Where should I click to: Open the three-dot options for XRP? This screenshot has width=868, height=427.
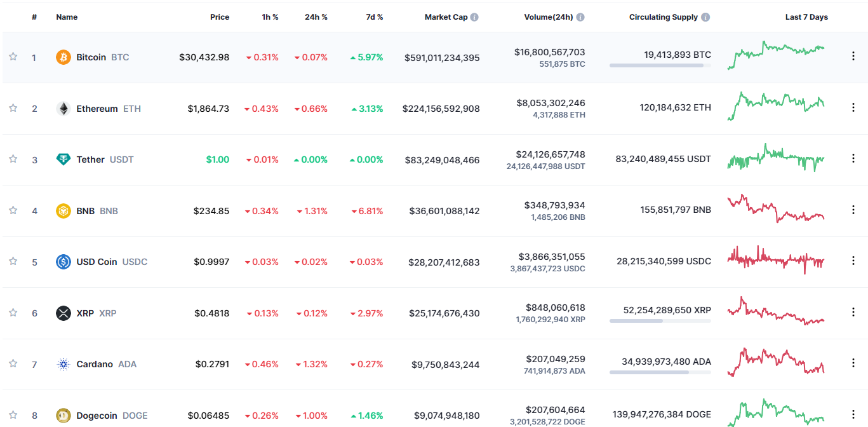tap(853, 311)
